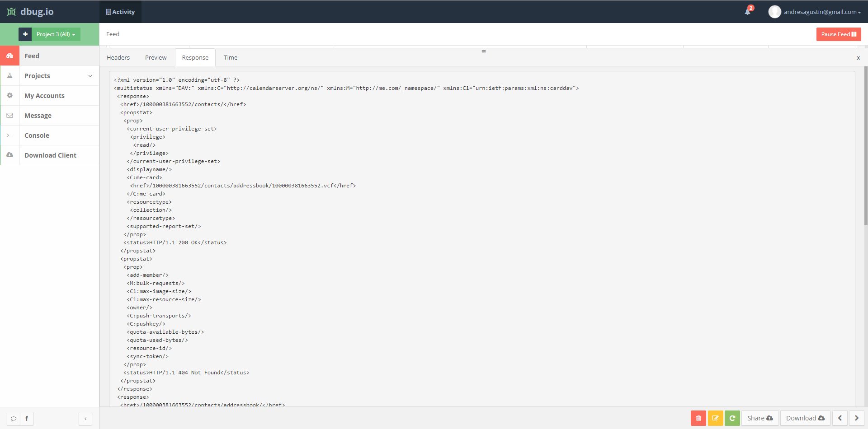Click the plus add project button
The image size is (868, 429).
click(25, 34)
